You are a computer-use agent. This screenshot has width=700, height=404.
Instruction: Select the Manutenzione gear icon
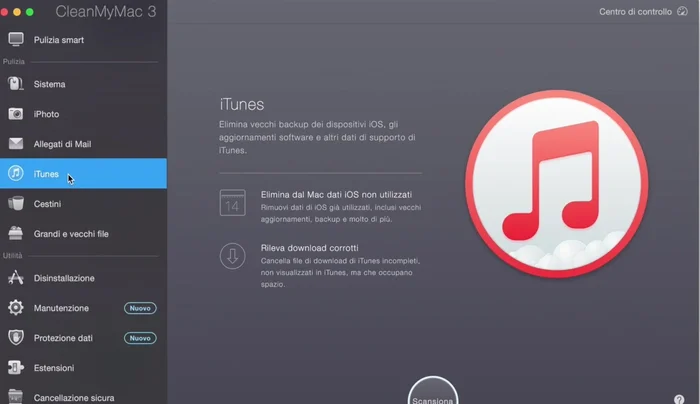click(x=16, y=308)
